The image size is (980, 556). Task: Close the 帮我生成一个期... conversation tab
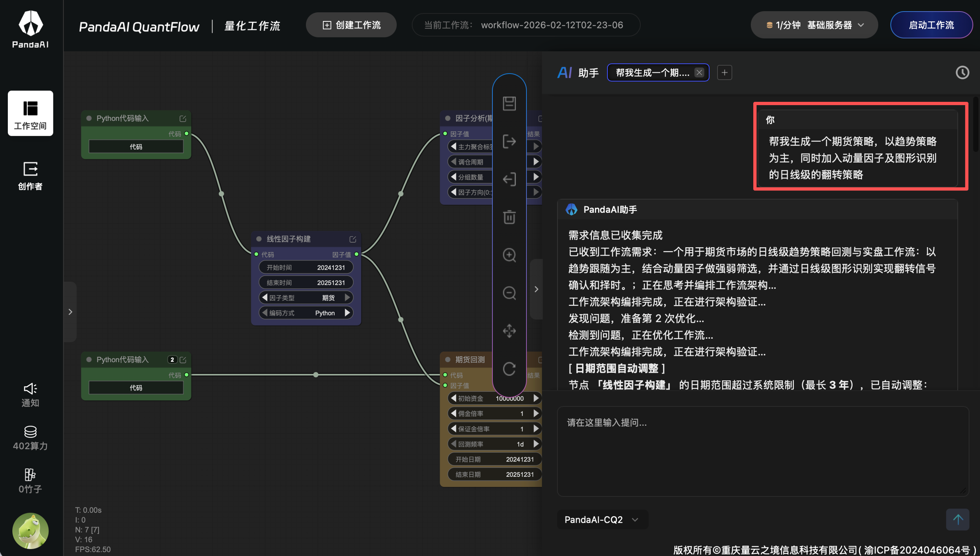point(699,73)
